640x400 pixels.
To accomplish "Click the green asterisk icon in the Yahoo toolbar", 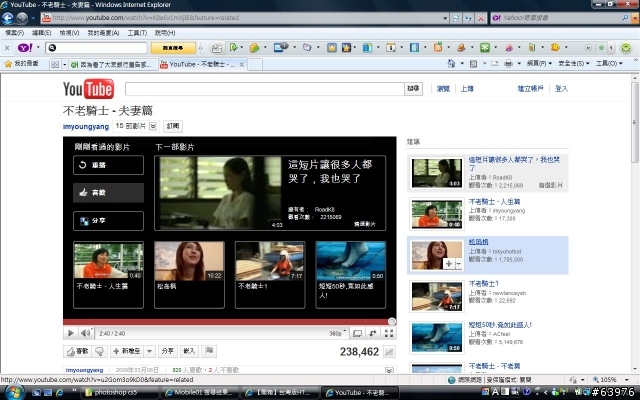I will (484, 47).
